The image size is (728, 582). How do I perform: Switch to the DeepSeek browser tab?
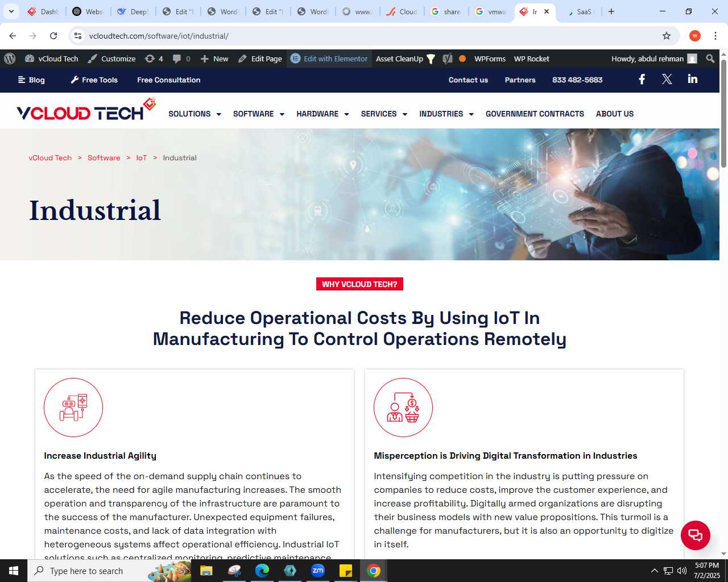point(133,11)
